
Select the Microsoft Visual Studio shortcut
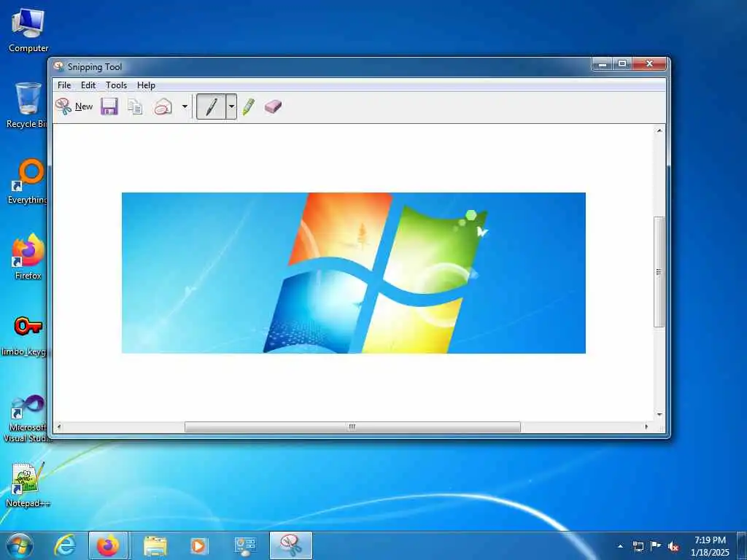pyautogui.click(x=27, y=419)
